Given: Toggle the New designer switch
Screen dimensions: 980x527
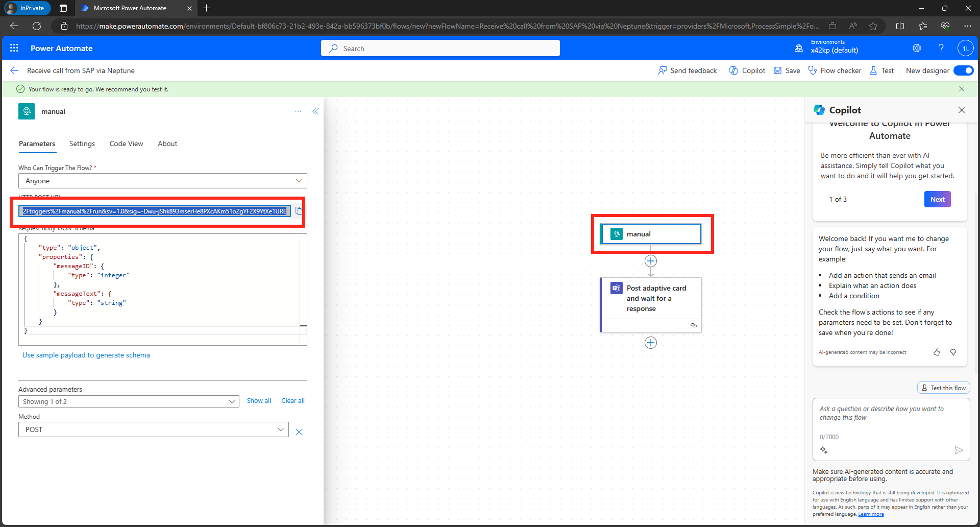Looking at the screenshot, I should pos(963,70).
